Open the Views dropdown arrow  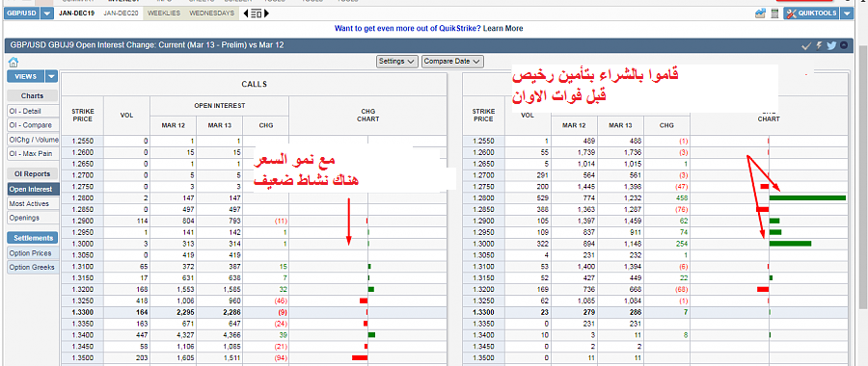[x=51, y=76]
